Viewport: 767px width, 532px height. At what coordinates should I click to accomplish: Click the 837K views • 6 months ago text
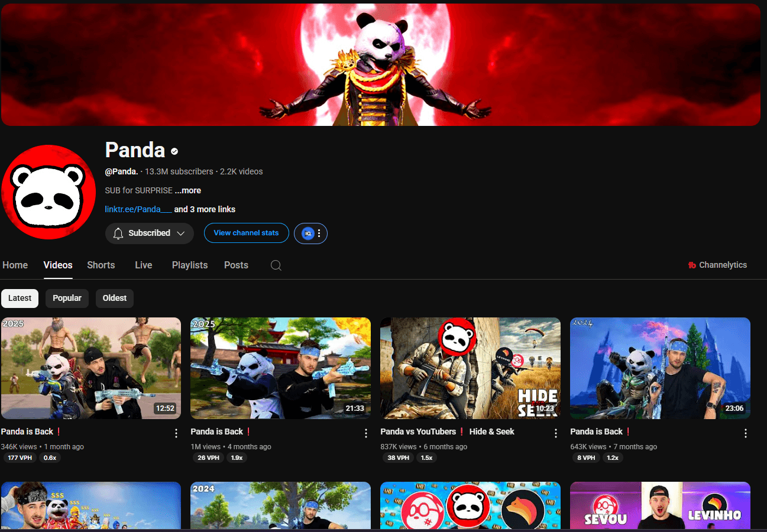click(x=424, y=447)
